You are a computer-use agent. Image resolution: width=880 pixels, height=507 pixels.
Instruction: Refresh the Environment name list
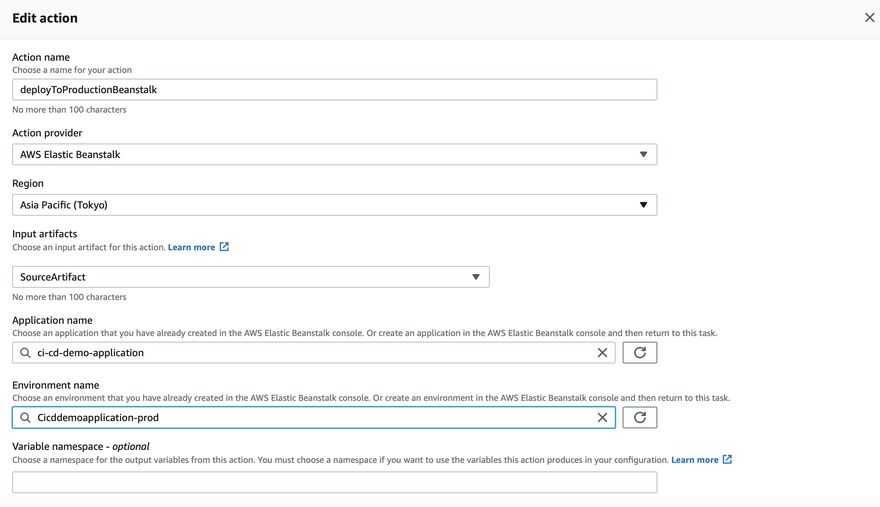pyautogui.click(x=640, y=418)
